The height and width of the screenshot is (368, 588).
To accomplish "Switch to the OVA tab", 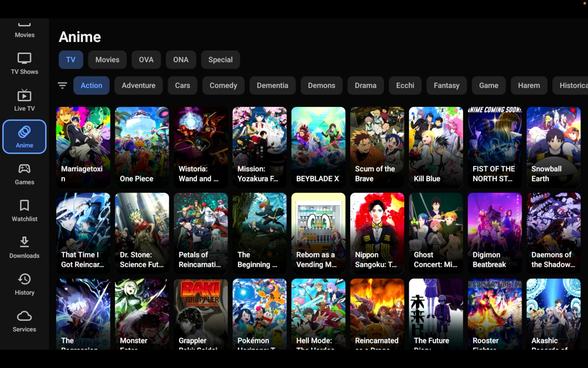I will click(x=146, y=60).
